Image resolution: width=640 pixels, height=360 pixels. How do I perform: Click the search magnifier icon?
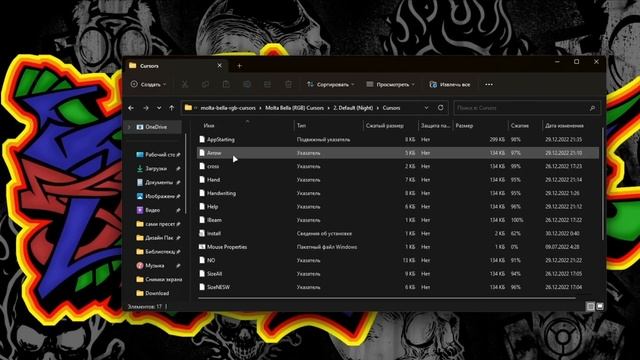[592, 108]
